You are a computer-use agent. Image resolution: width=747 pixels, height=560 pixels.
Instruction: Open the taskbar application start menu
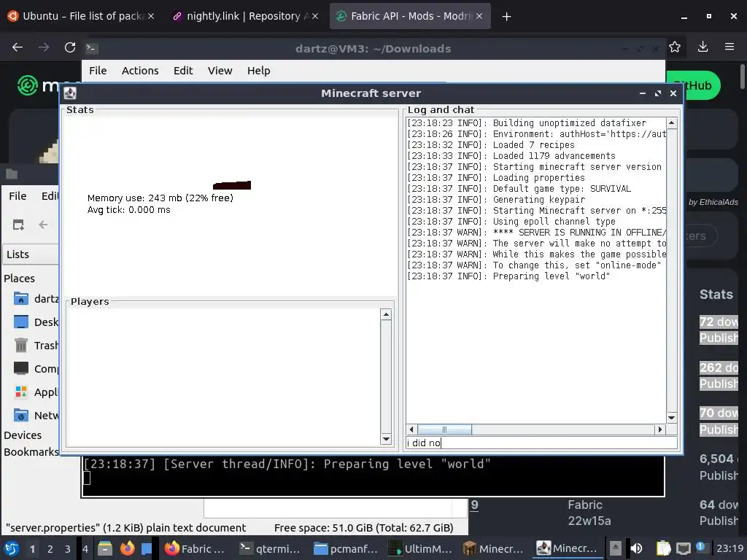12,548
